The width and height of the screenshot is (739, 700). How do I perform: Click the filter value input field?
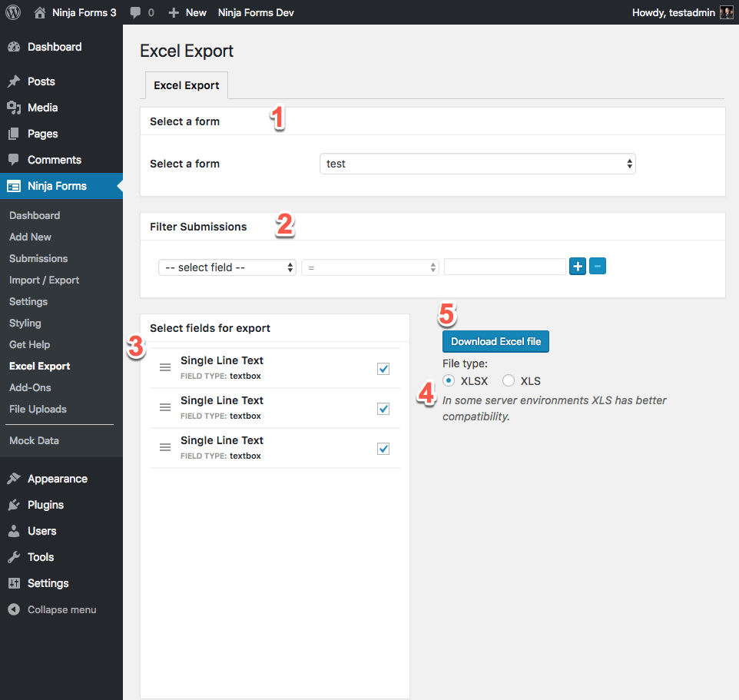click(x=505, y=266)
